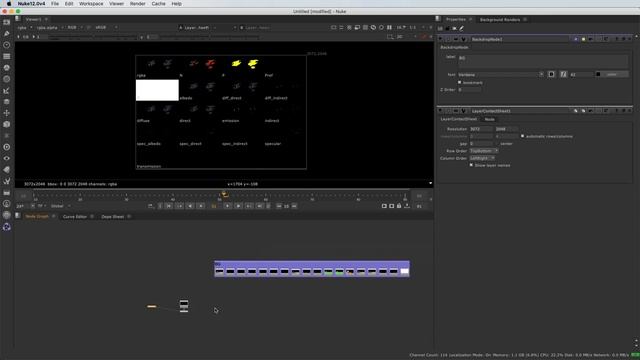Open the File menu
The image size is (640, 360).
tap(55, 4)
